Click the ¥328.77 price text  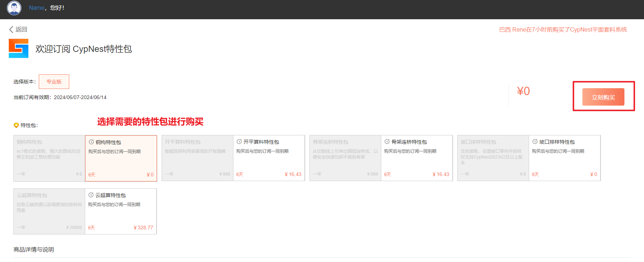tap(143, 228)
